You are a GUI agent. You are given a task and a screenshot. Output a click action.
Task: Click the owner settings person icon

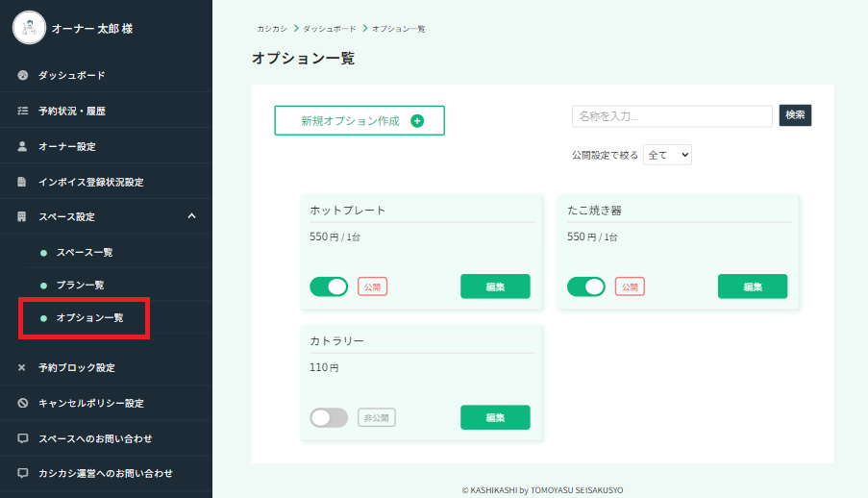pyautogui.click(x=22, y=146)
